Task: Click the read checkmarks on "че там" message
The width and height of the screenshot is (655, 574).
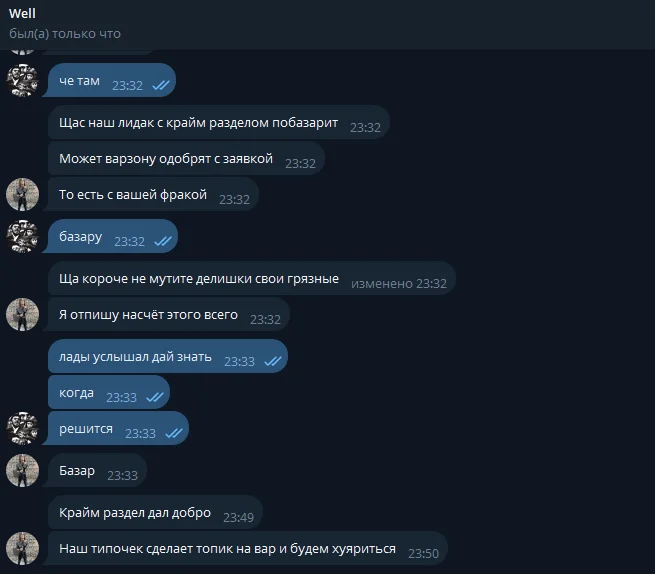Action: 161,85
